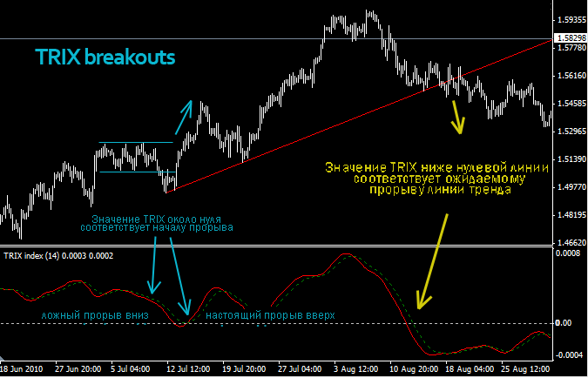Click the 1.48195 price axis value

point(571,215)
